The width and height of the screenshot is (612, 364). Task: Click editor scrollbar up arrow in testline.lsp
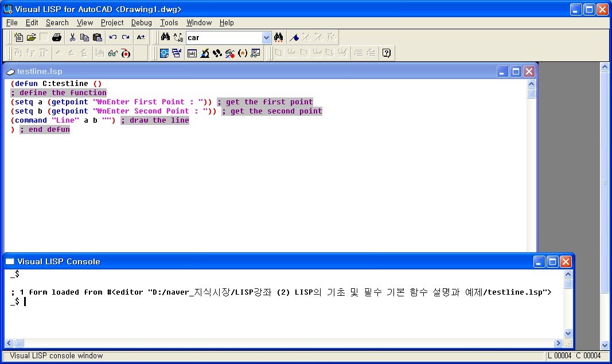(x=531, y=84)
